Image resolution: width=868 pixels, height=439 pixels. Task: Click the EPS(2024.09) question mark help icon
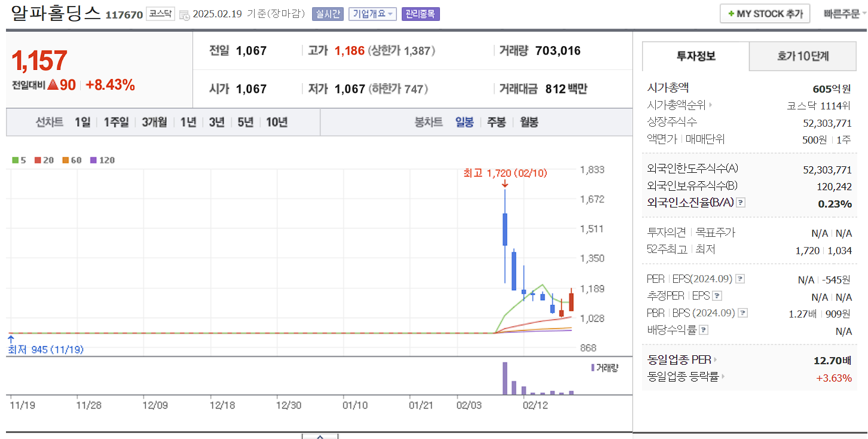pyautogui.click(x=741, y=279)
